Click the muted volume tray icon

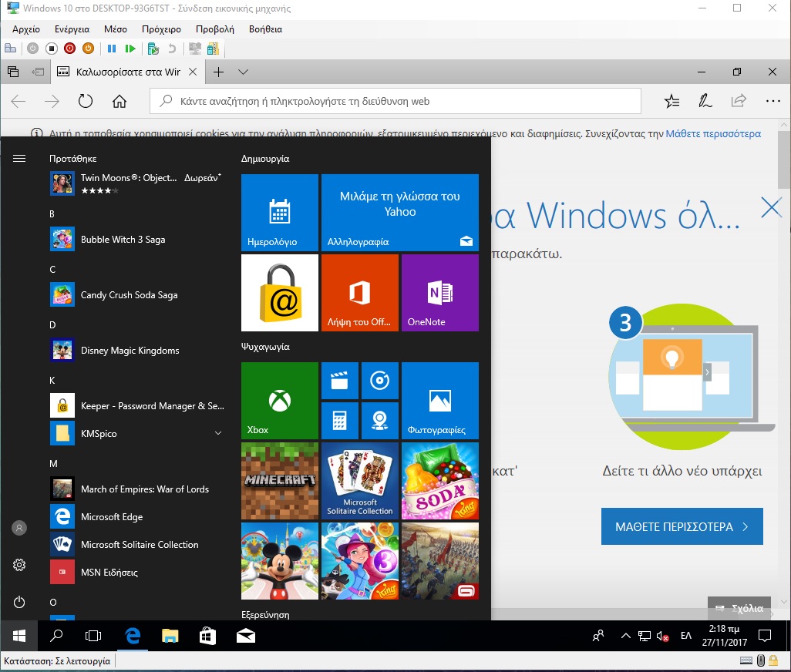[x=663, y=637]
